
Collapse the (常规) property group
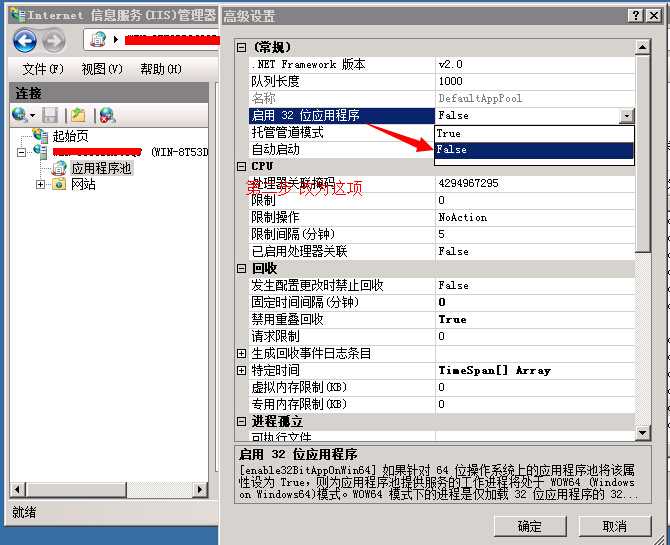[241, 47]
